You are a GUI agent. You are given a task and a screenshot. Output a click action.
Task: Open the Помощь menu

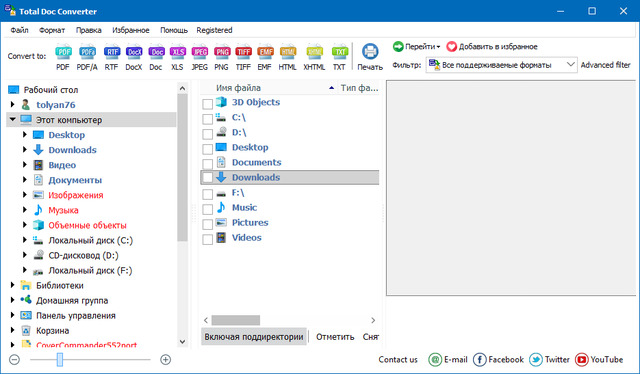click(174, 30)
